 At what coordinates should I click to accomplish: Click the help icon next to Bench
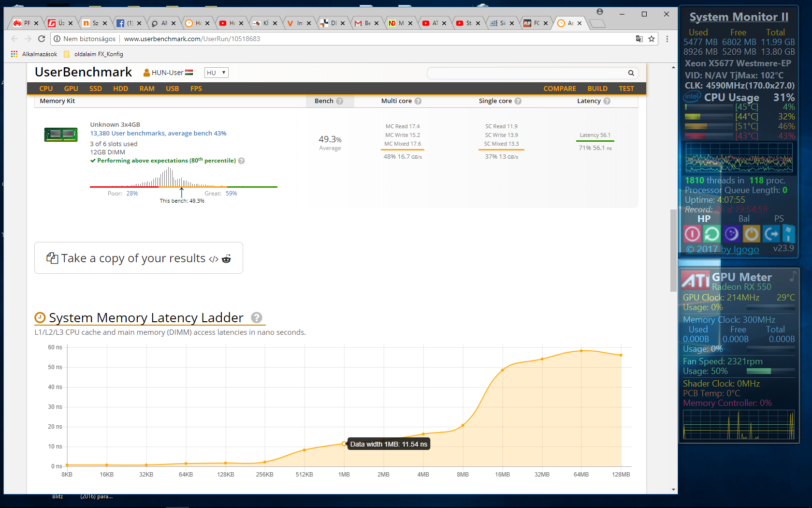(340, 101)
